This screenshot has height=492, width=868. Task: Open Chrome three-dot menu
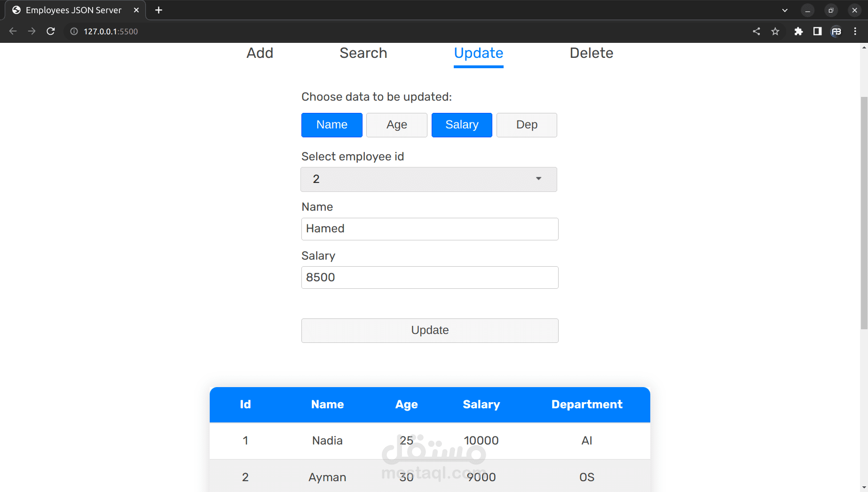tap(855, 32)
